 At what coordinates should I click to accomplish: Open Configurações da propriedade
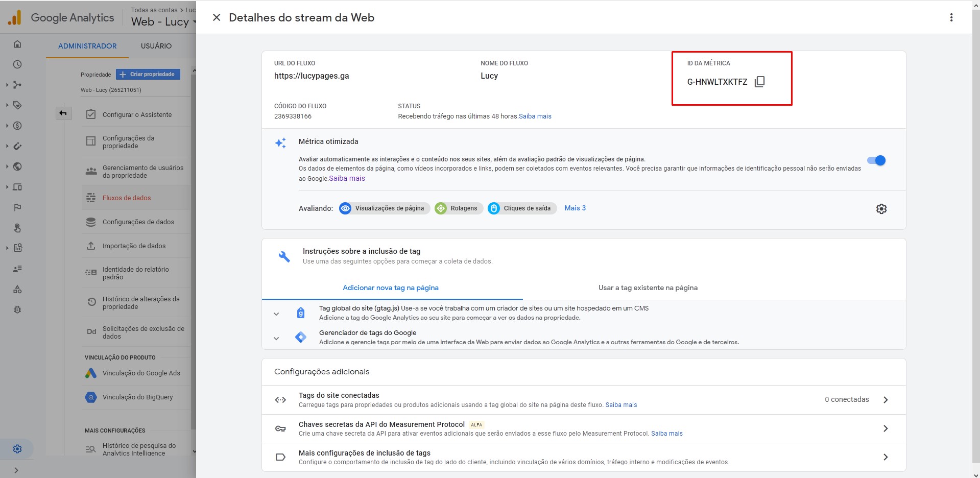136,141
